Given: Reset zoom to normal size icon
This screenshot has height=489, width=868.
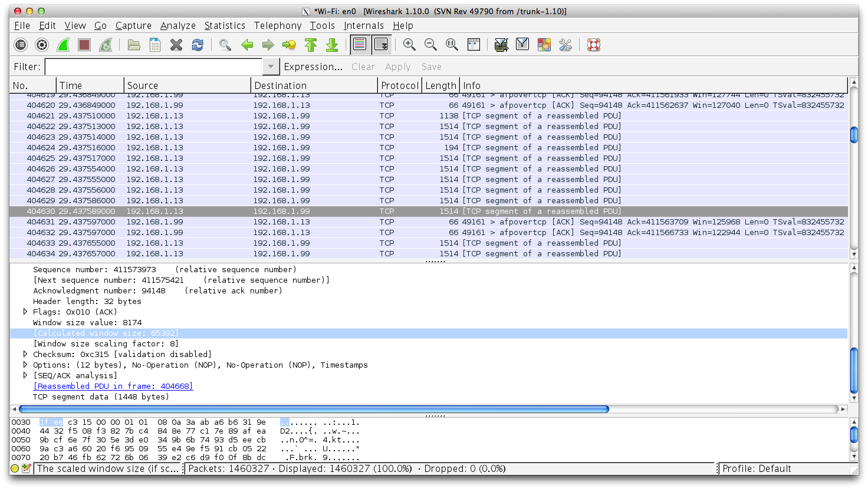Looking at the screenshot, I should [x=452, y=45].
